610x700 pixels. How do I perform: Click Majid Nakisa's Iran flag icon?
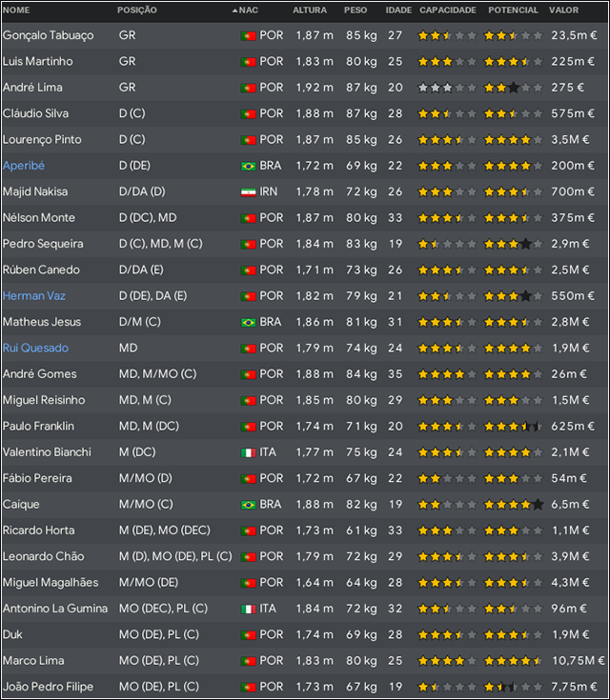tap(248, 192)
